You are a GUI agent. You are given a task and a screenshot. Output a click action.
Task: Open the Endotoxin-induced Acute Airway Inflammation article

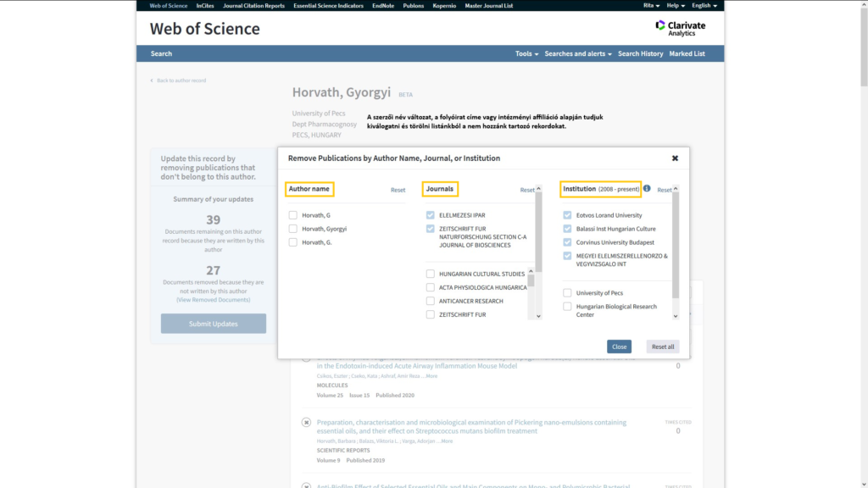417,366
